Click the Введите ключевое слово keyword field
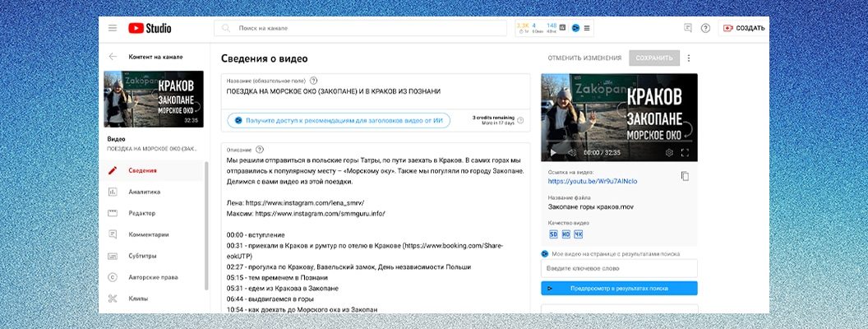This screenshot has width=868, height=329. click(x=619, y=269)
